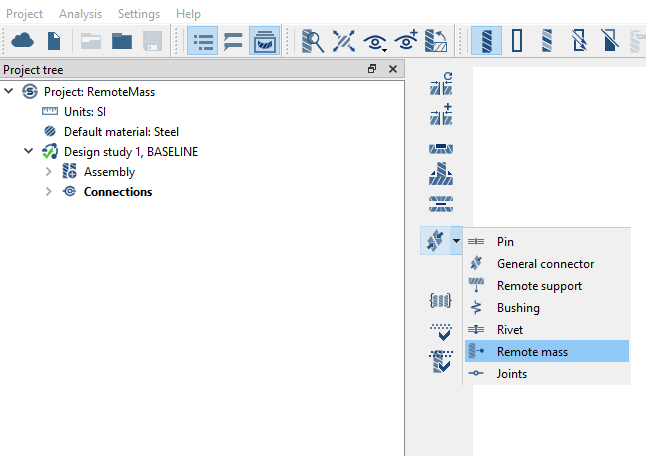This screenshot has width=646, height=456.
Task: Choose Remote mass from the connector list
Action: coord(532,352)
